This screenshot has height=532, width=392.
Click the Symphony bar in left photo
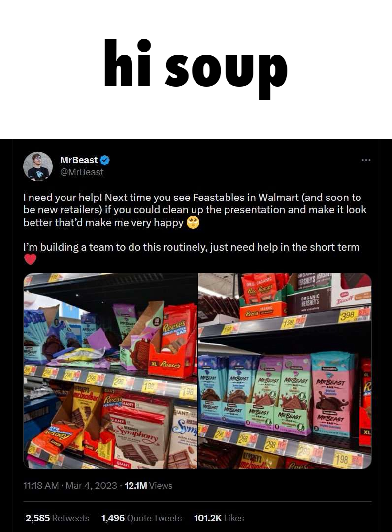pyautogui.click(x=140, y=433)
